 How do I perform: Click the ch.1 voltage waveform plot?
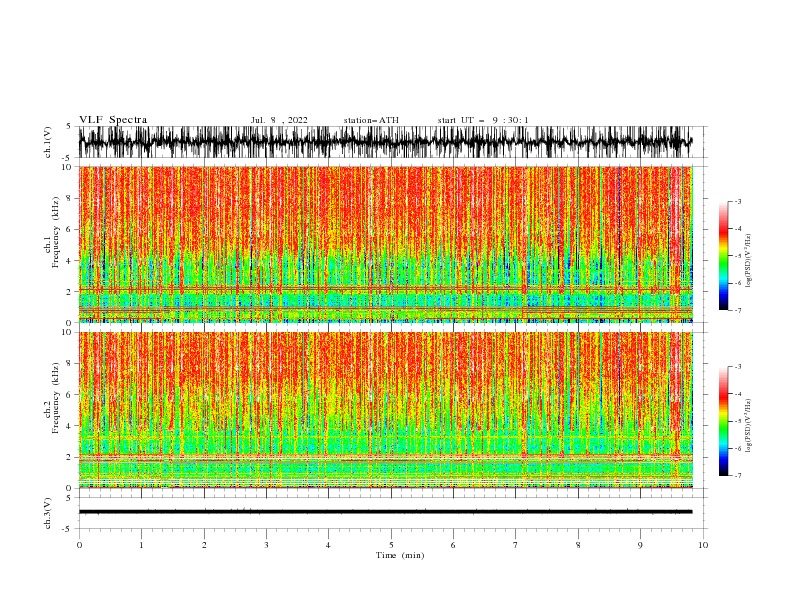coord(386,142)
